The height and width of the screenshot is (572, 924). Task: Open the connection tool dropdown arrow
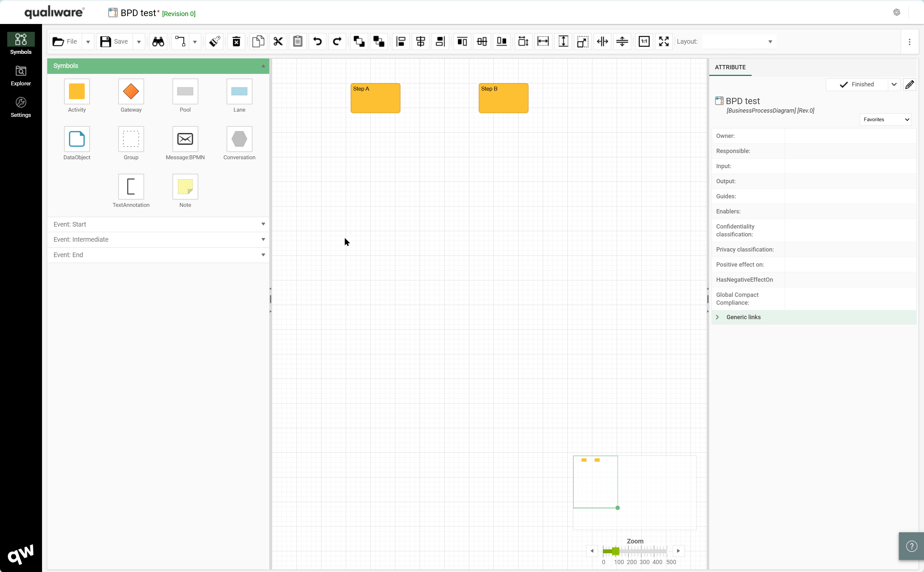click(195, 42)
